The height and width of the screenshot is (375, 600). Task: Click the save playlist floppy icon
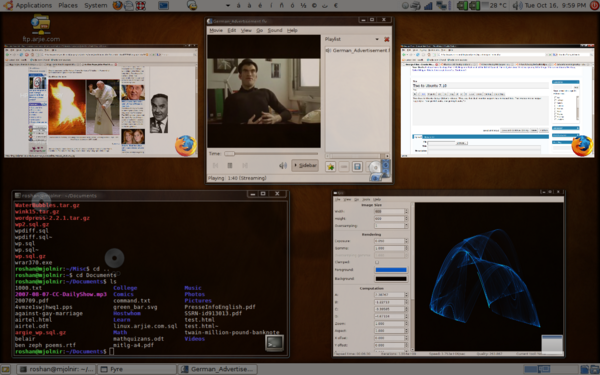coord(357,167)
